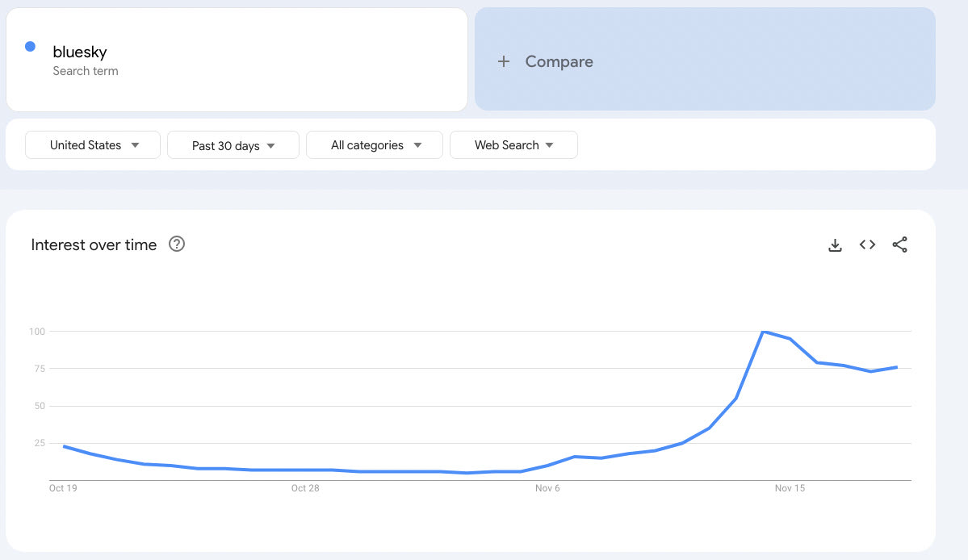Download the Interest over time CSV
This screenshot has width=968, height=560.
click(x=835, y=244)
